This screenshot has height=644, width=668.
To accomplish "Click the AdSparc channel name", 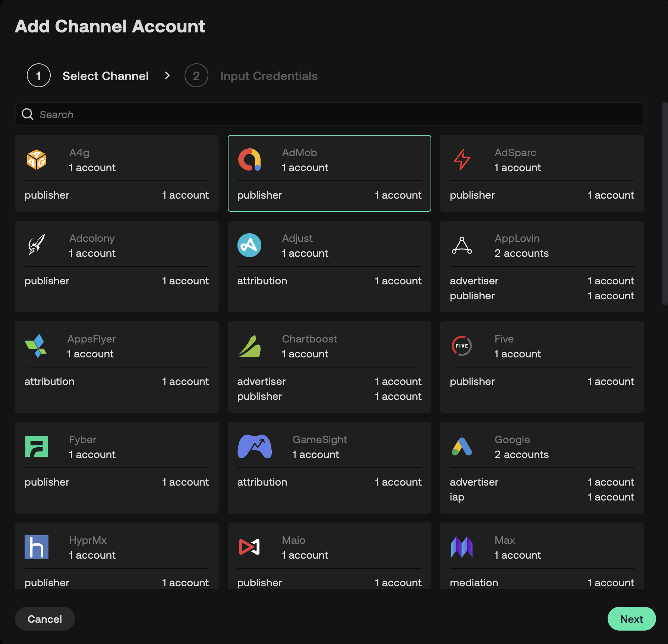I will pyautogui.click(x=515, y=153).
